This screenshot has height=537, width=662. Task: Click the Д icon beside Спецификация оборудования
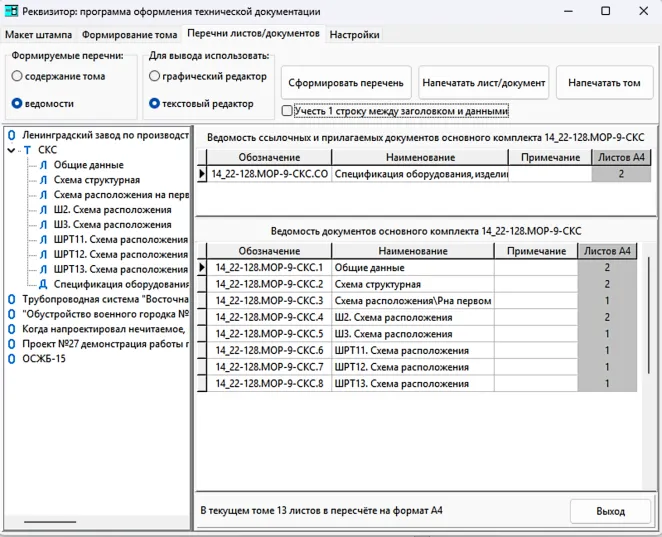point(43,284)
